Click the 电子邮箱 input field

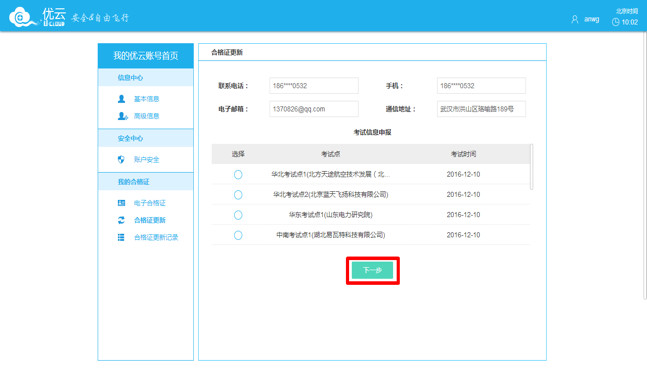point(314,109)
